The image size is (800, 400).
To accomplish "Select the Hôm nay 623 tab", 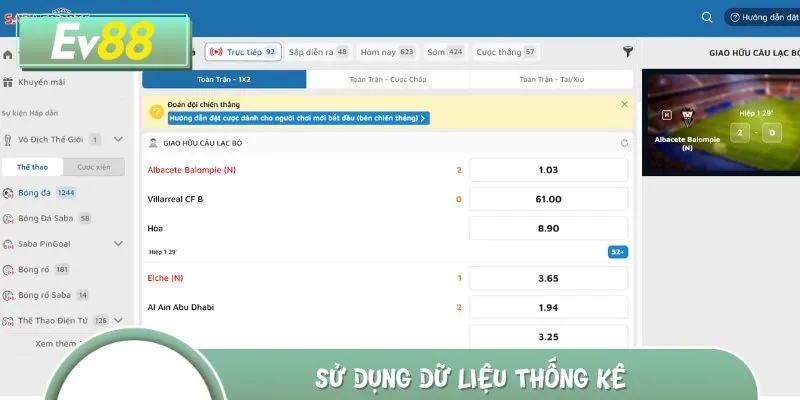I will click(387, 52).
